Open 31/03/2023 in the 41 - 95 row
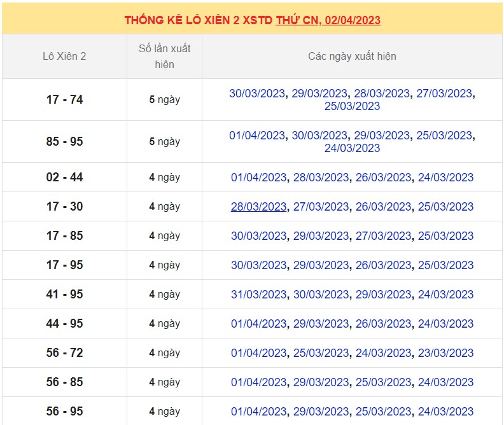The image size is (504, 425). click(258, 295)
